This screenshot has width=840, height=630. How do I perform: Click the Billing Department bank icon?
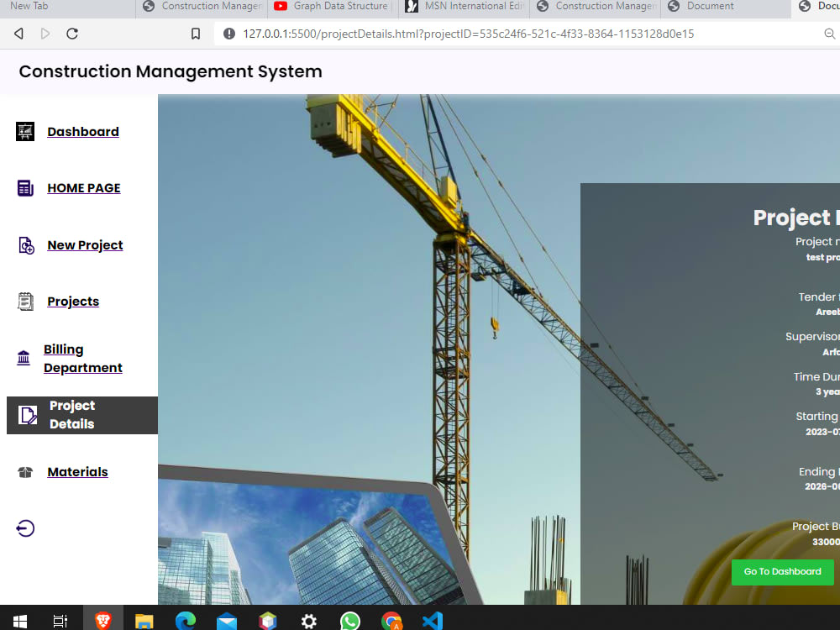coord(24,358)
